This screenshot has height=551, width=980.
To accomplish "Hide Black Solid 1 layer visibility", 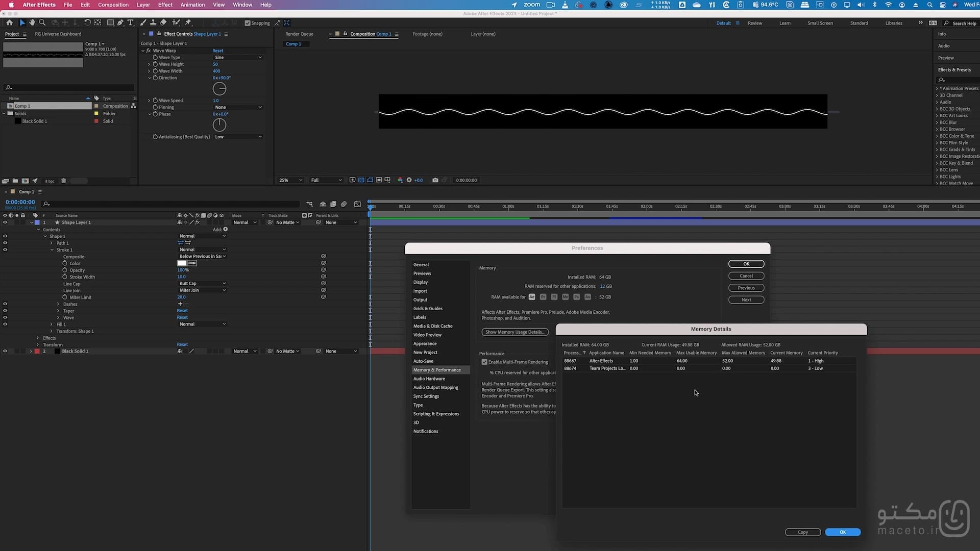I will [x=5, y=352].
